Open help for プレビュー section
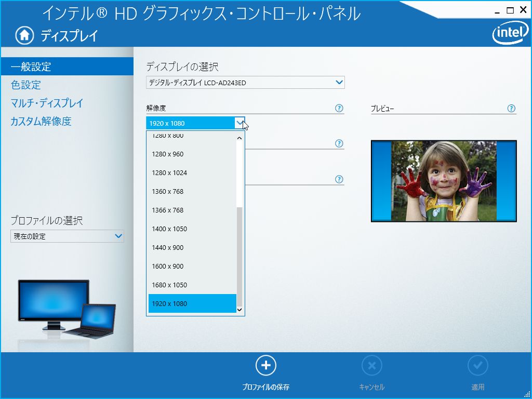Image resolution: width=532 pixels, height=399 pixels. tap(511, 108)
